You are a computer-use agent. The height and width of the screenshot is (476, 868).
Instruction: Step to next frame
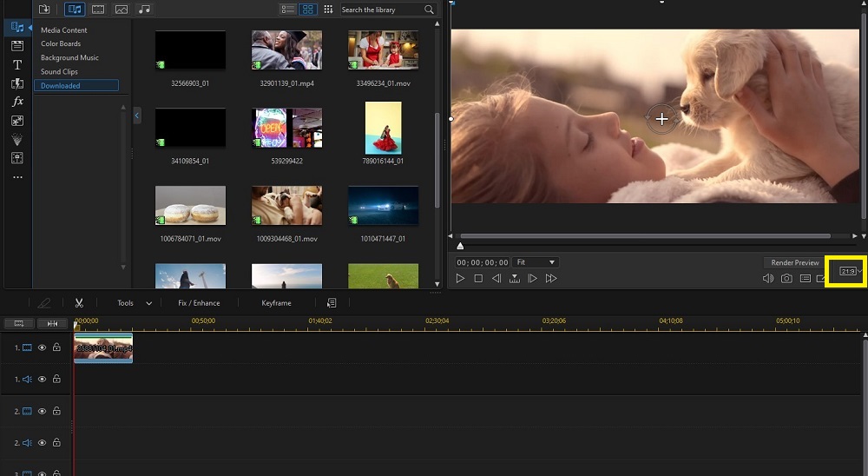(x=533, y=279)
